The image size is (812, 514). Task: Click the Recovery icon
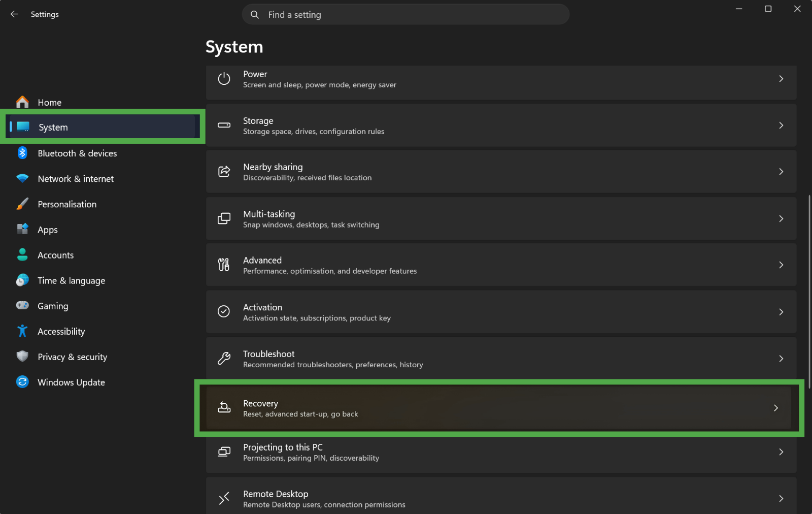[x=224, y=407]
